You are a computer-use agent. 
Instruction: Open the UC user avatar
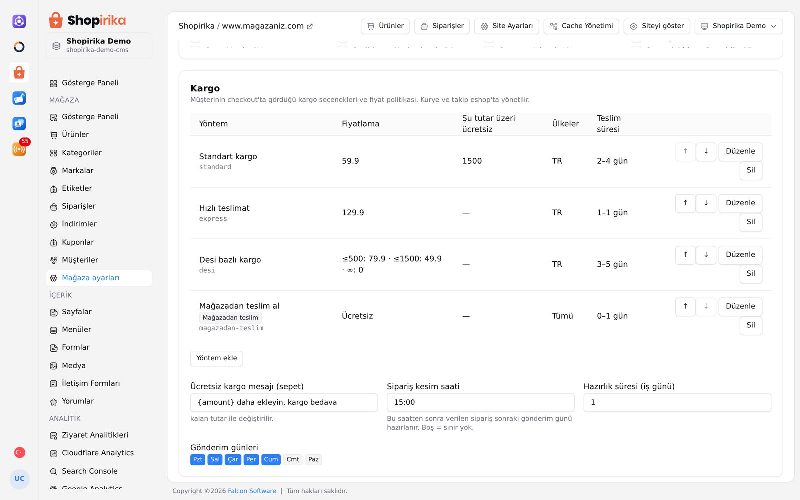(x=19, y=479)
